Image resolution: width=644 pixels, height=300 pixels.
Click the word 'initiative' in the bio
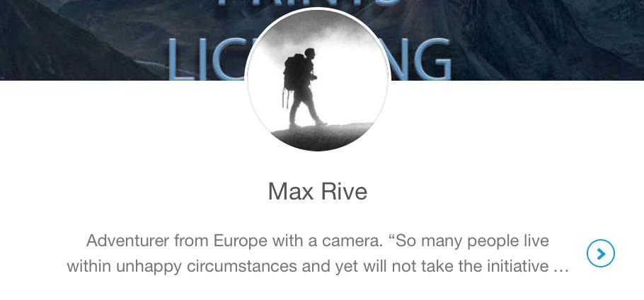(517, 266)
